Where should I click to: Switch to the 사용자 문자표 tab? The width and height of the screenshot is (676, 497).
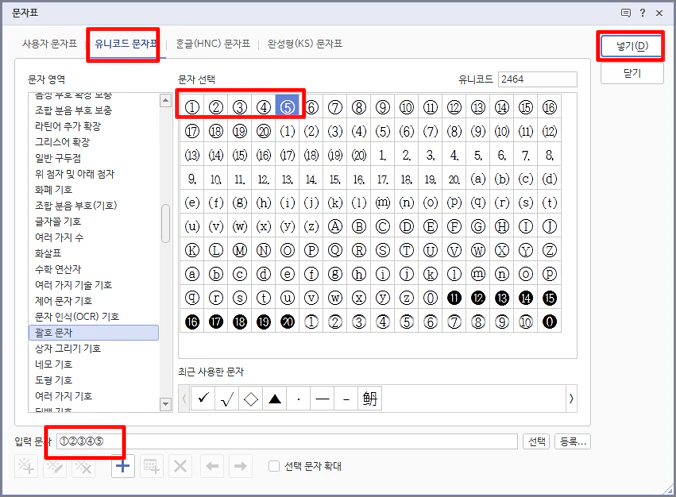(x=50, y=44)
